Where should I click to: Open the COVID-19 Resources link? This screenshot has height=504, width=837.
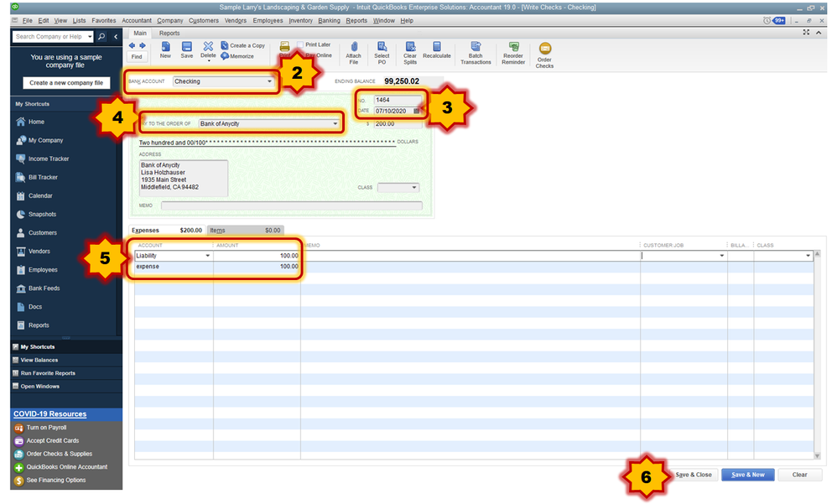pyautogui.click(x=49, y=414)
